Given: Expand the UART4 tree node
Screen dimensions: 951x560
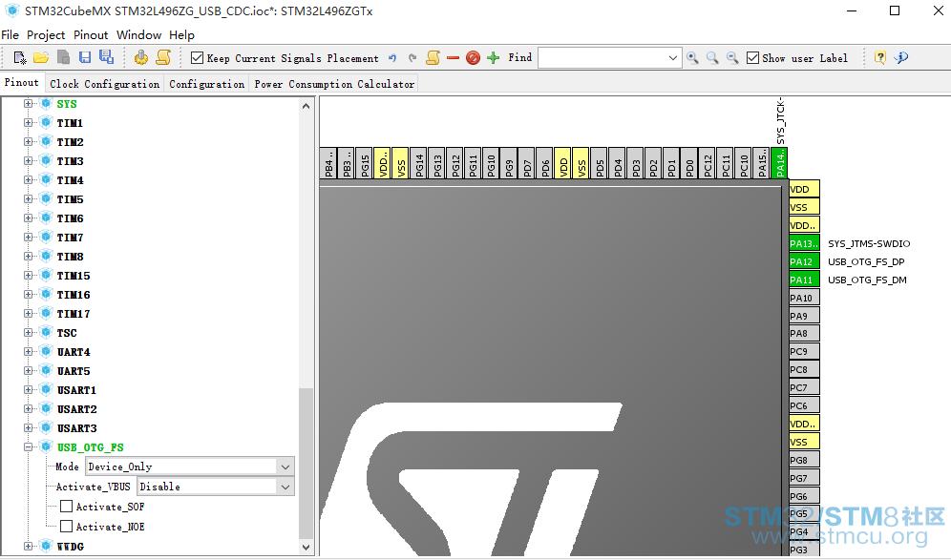Looking at the screenshot, I should (28, 351).
